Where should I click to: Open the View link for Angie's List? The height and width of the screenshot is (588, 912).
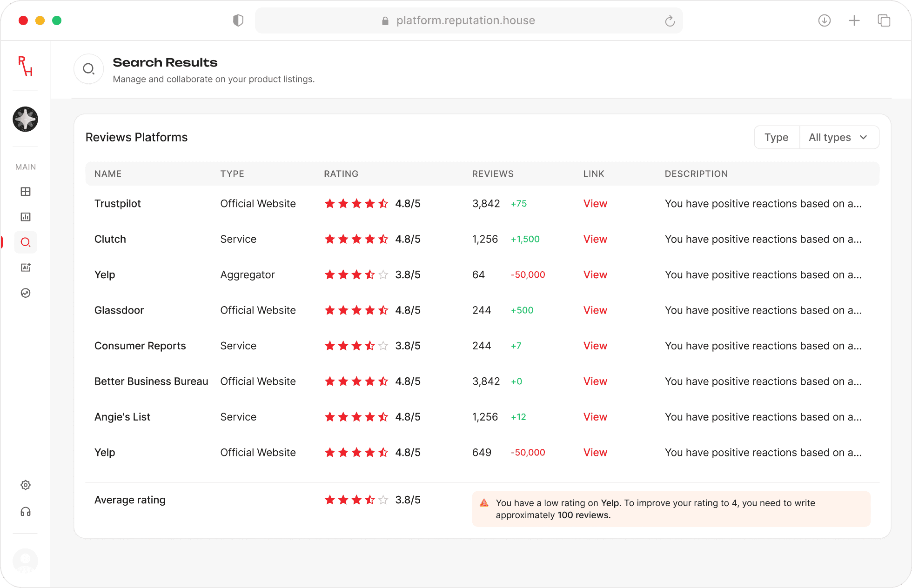[595, 417]
